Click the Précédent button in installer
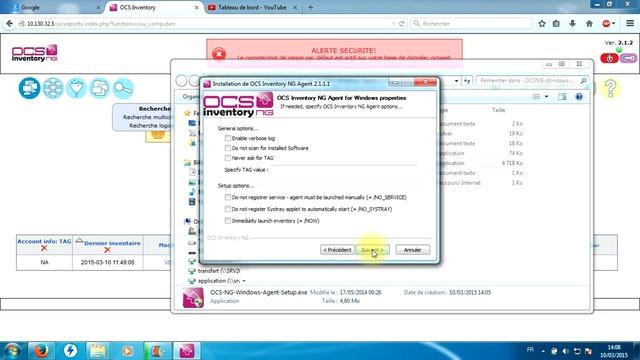This screenshot has width=640, height=360. click(x=337, y=250)
